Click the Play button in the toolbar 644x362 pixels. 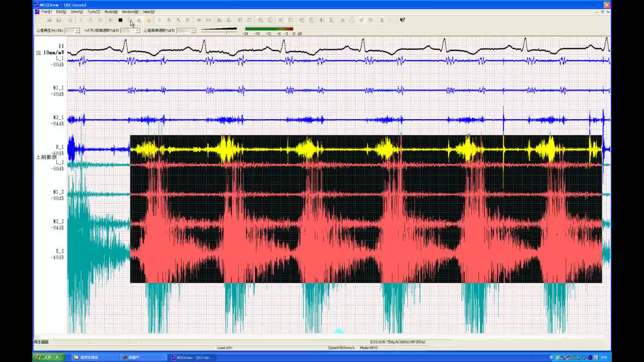tap(111, 20)
